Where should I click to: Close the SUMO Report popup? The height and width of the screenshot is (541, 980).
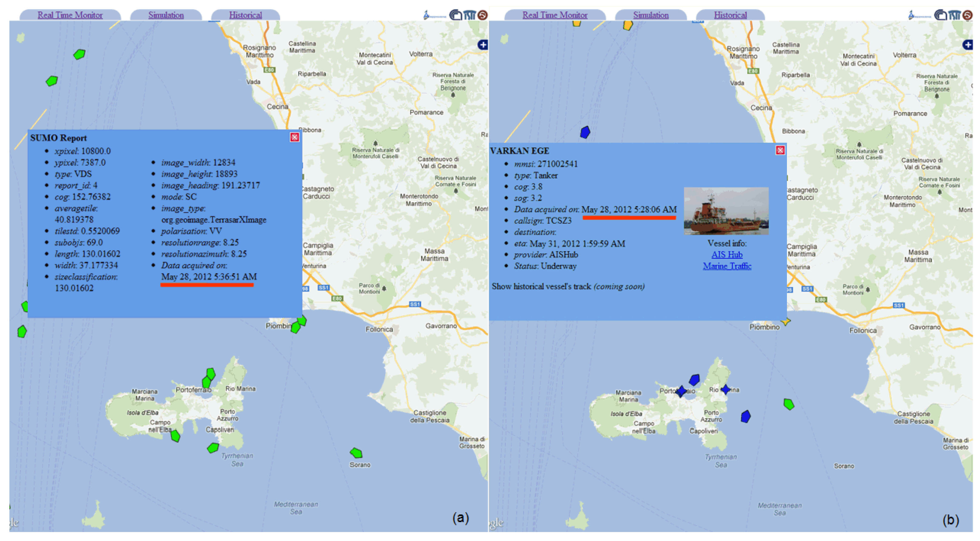[x=294, y=137]
